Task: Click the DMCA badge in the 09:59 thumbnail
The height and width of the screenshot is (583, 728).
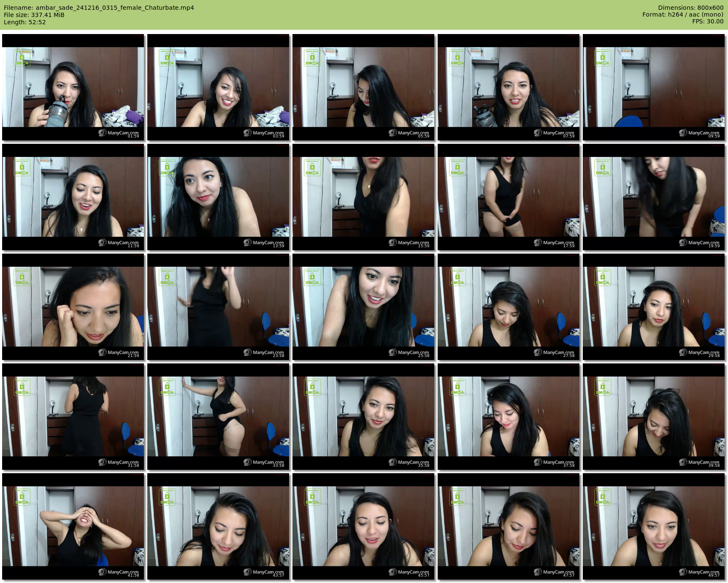Action: pyautogui.click(x=602, y=58)
